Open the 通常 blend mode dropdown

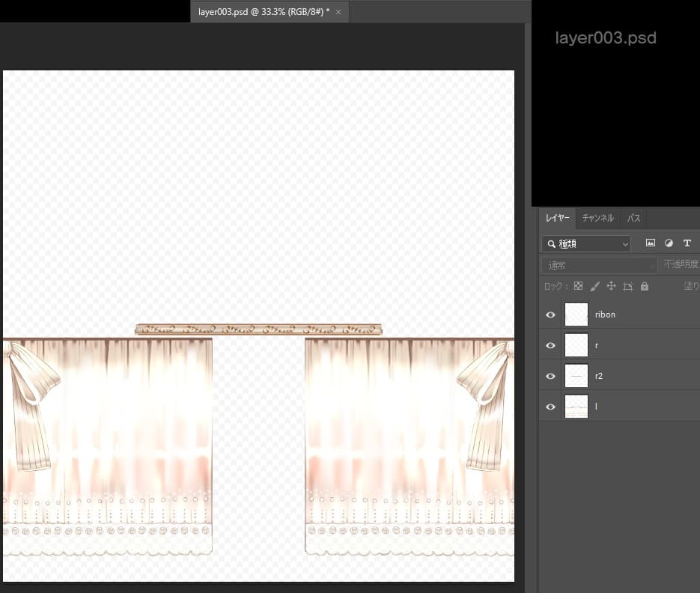pos(599,265)
